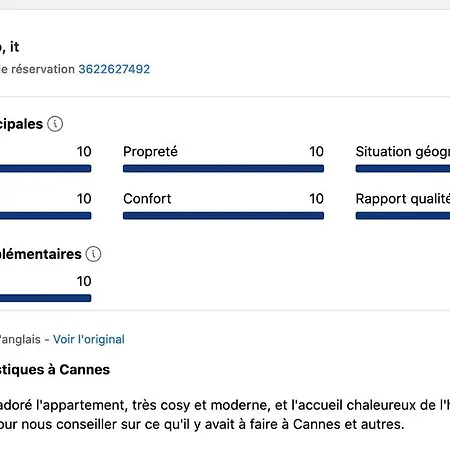Click the score bar under 'plémentaires' section
This screenshot has width=450, height=450.
click(x=45, y=298)
